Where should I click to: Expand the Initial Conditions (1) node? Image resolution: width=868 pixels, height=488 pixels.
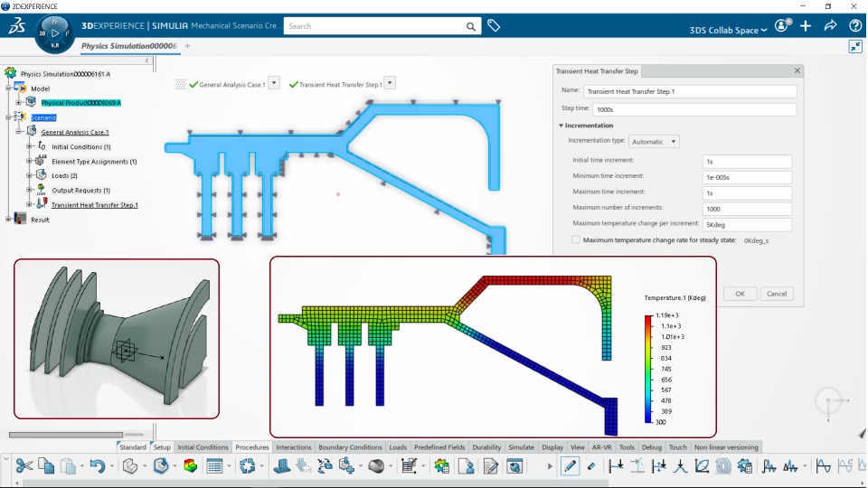(29, 146)
